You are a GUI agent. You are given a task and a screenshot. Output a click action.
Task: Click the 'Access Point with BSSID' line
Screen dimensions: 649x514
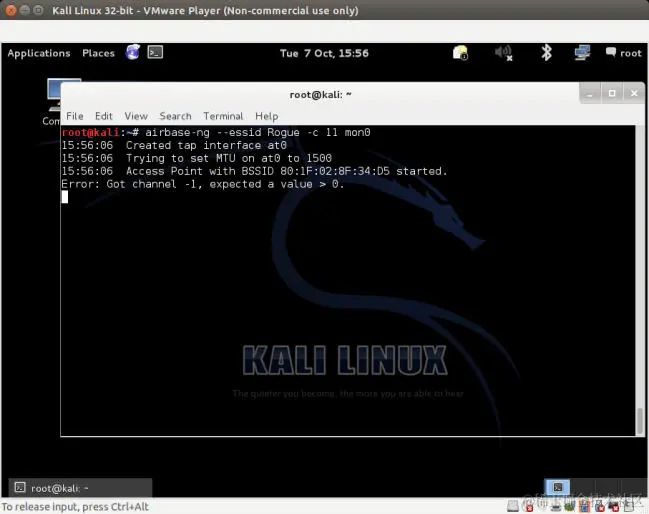(x=255, y=171)
